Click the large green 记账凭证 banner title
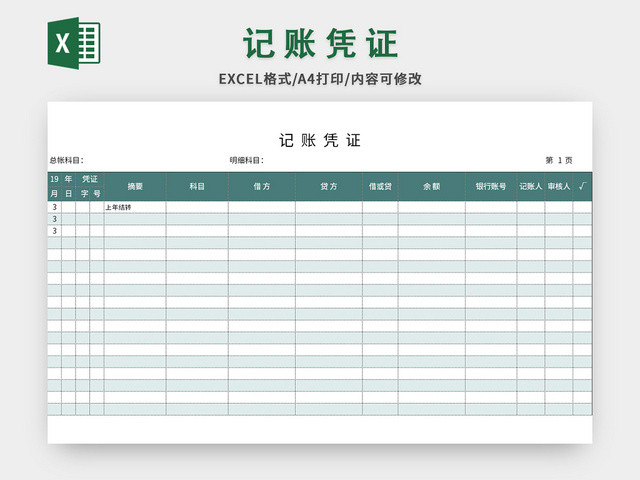The width and height of the screenshot is (640, 480). (x=320, y=43)
